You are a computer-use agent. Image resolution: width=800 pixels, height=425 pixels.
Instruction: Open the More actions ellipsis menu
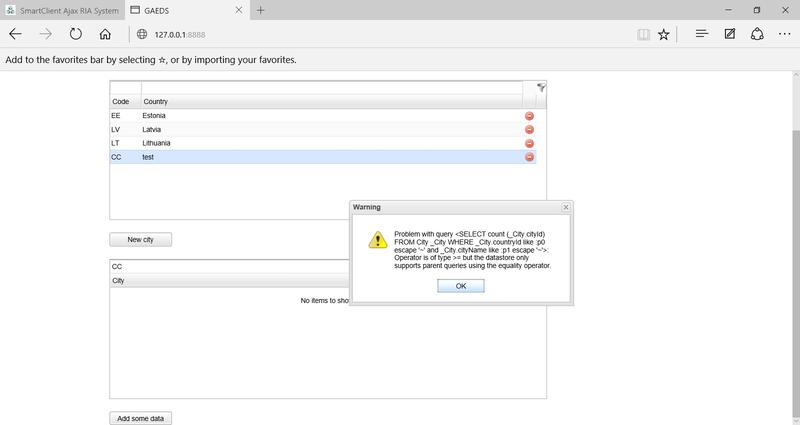click(785, 34)
